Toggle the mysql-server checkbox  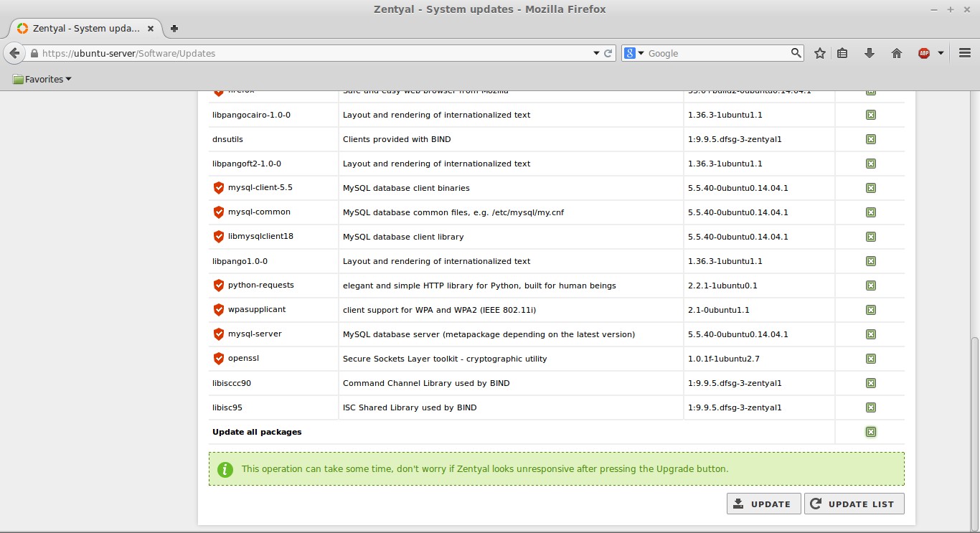(x=870, y=334)
